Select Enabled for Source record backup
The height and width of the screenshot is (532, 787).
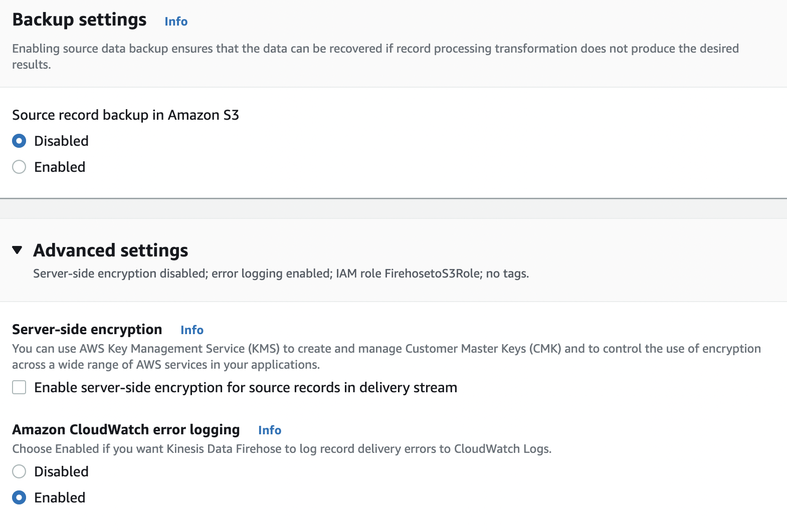click(x=19, y=167)
